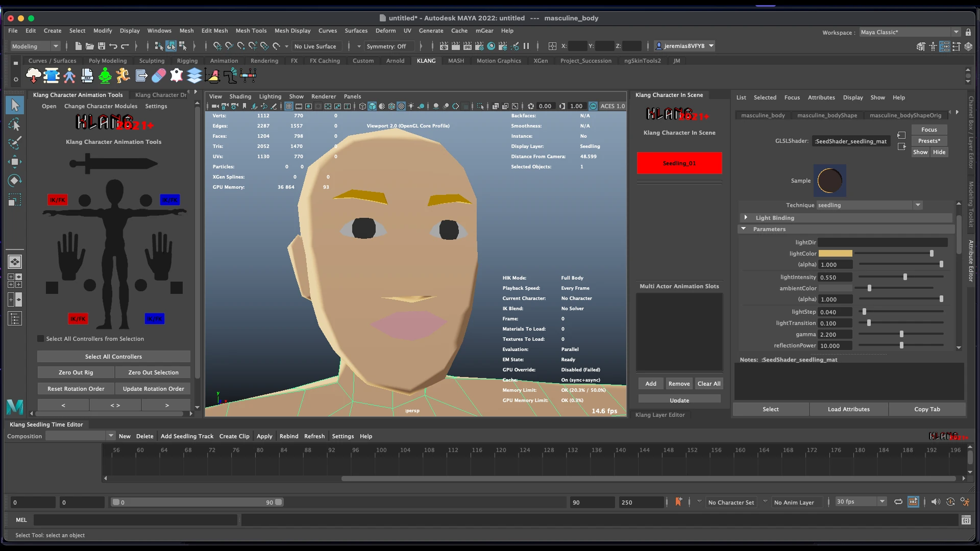980x551 pixels.
Task: Click the red Seedling_01 character button
Action: 679,163
